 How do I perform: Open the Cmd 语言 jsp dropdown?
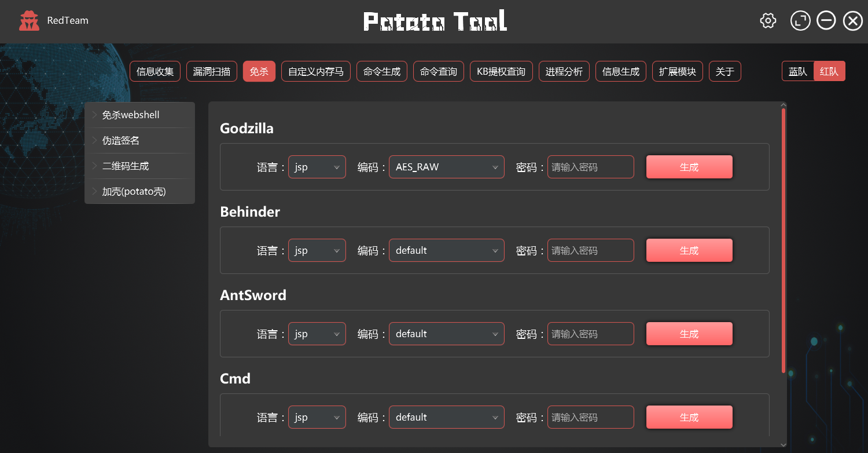pos(317,417)
